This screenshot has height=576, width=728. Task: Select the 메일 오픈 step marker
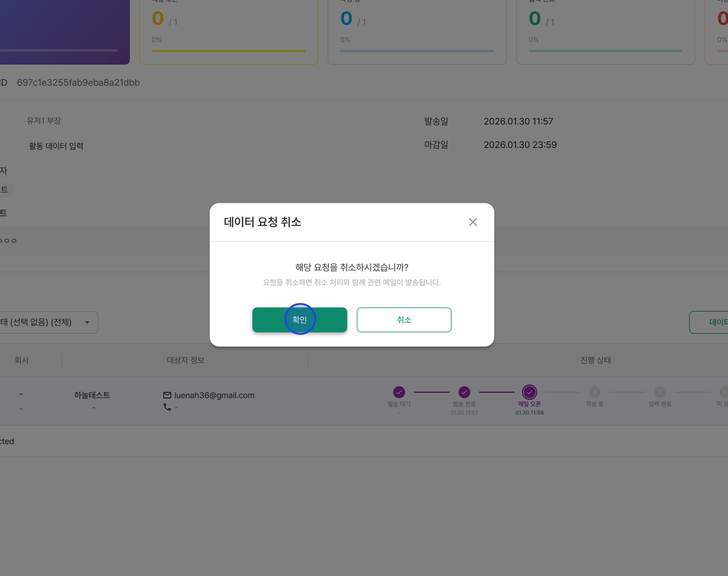[x=529, y=392]
